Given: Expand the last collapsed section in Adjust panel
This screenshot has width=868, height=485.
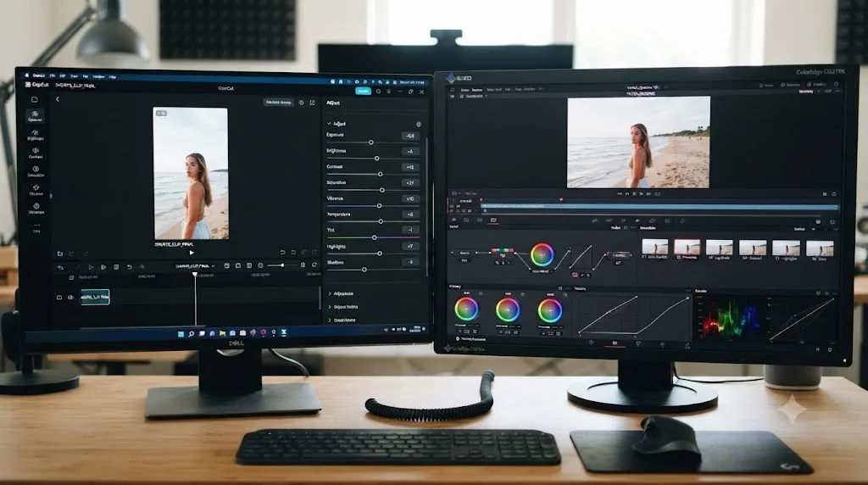Looking at the screenshot, I should 342,320.
